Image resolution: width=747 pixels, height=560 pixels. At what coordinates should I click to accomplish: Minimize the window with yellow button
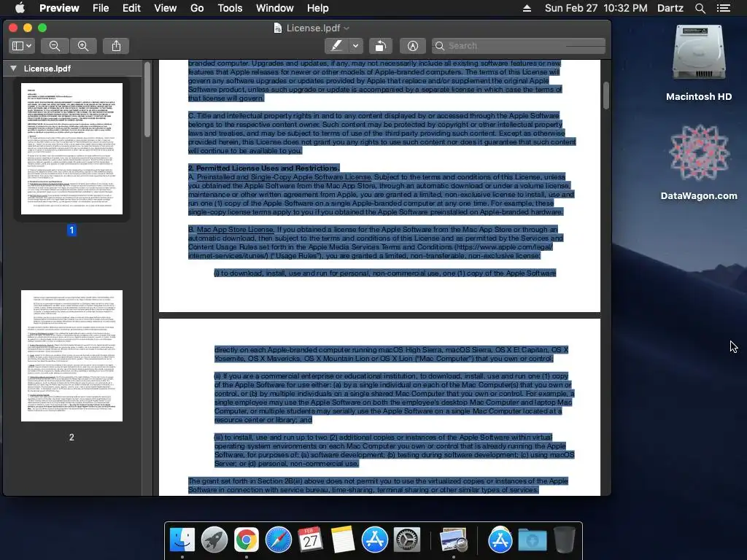click(28, 28)
